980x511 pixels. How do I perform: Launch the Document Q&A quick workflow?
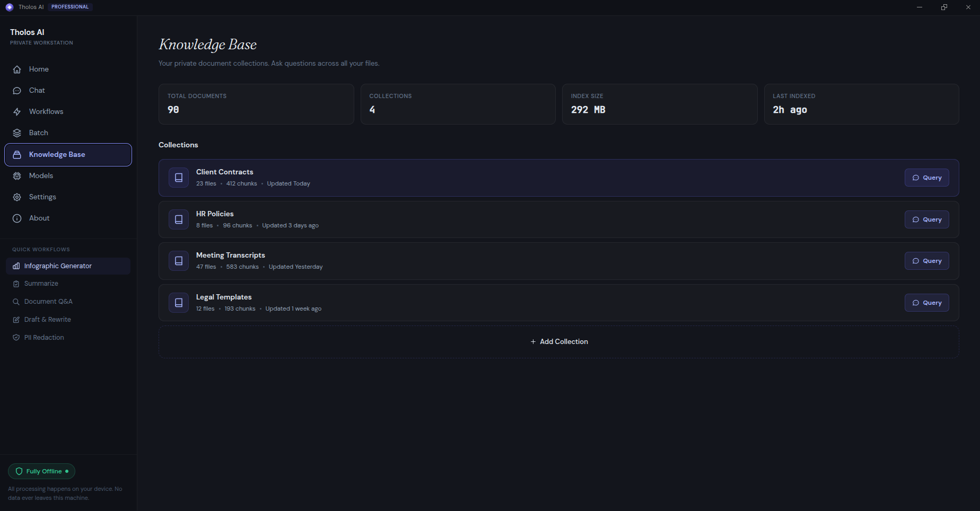[x=68, y=302]
